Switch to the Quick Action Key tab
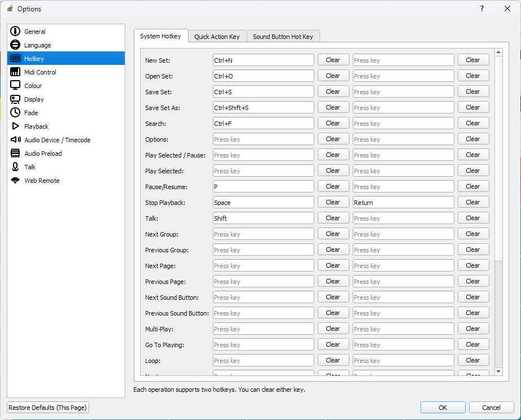The height and width of the screenshot is (420, 521). click(217, 36)
